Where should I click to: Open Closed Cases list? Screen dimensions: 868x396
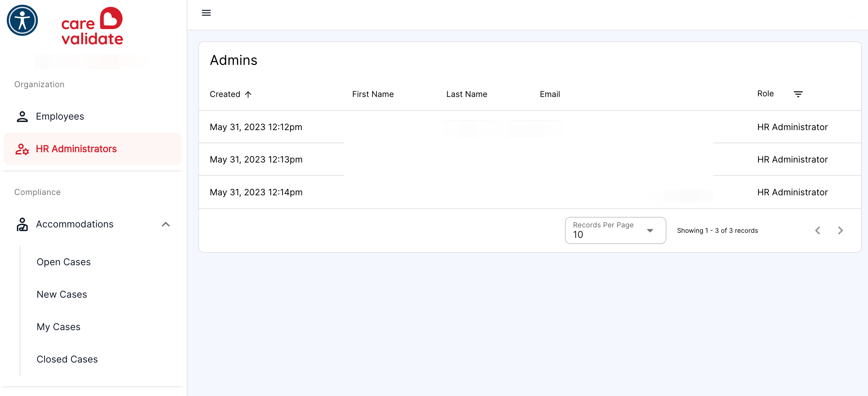67,360
